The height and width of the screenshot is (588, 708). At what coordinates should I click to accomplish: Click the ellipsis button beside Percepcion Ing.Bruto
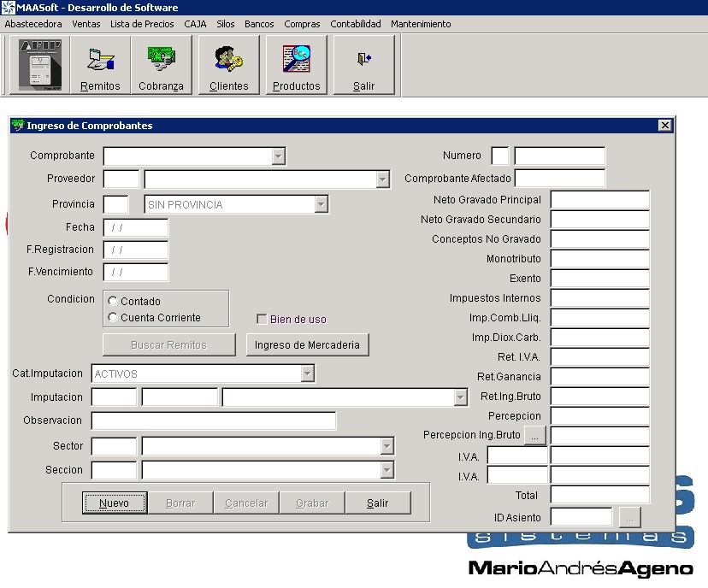(x=534, y=435)
